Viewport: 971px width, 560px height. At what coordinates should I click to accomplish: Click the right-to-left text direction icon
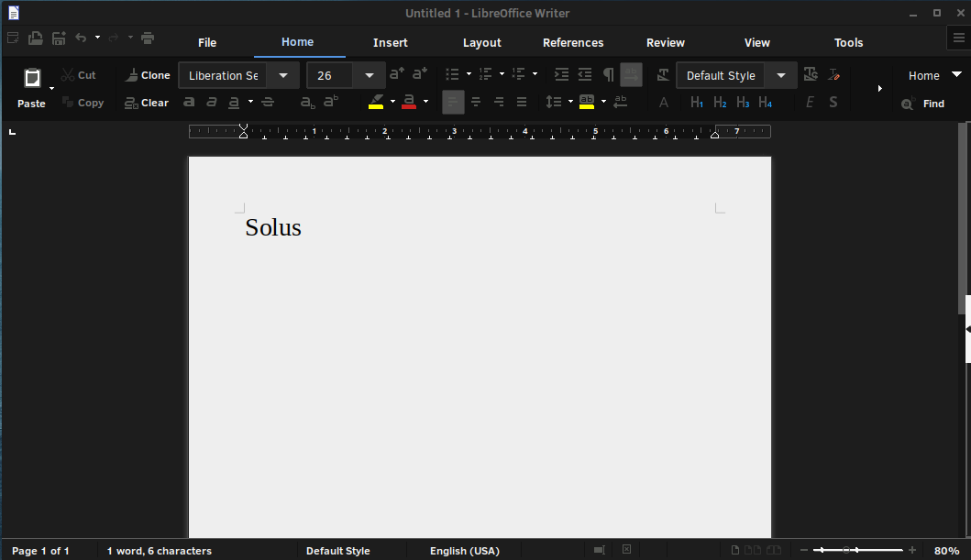click(620, 102)
